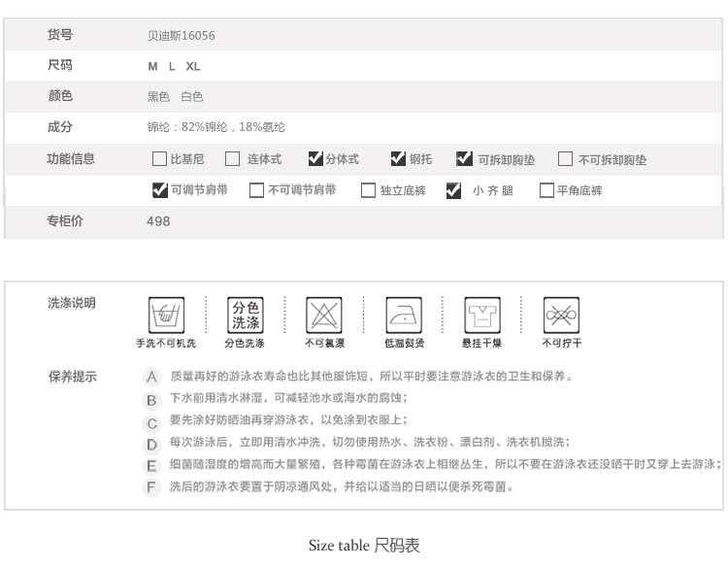Check the 不可调节肩带 checkbox
Viewport: 728px width, 566px height.
pos(256,190)
